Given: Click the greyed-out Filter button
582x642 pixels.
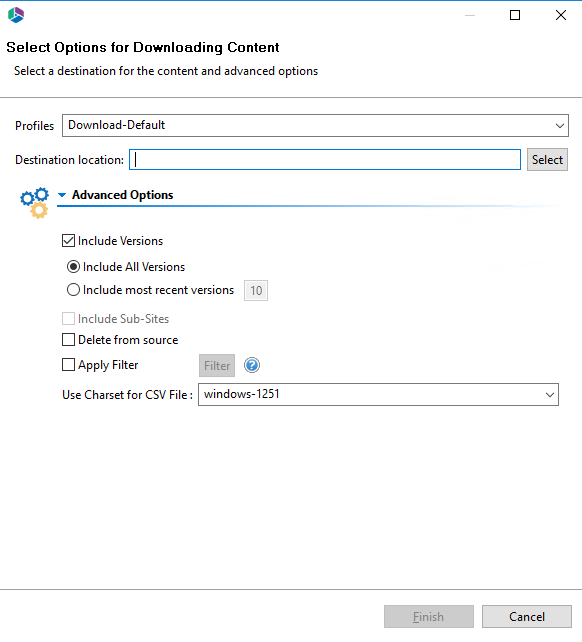Looking at the screenshot, I should tap(217, 366).
